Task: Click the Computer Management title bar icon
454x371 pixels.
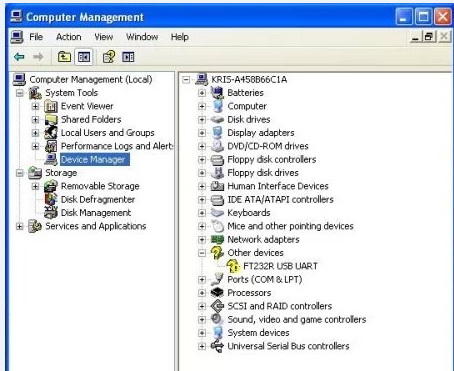Action: [16, 16]
